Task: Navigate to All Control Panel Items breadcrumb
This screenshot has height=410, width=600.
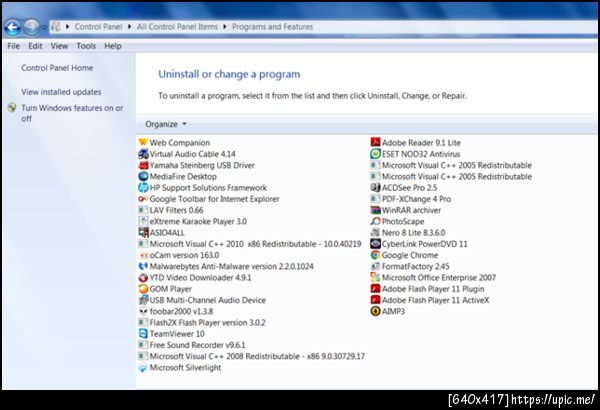Action: [x=177, y=27]
